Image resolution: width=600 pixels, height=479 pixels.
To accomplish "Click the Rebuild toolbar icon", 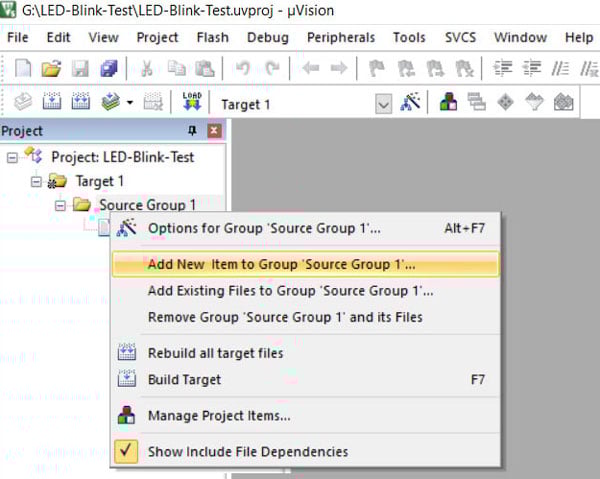I will (x=80, y=102).
